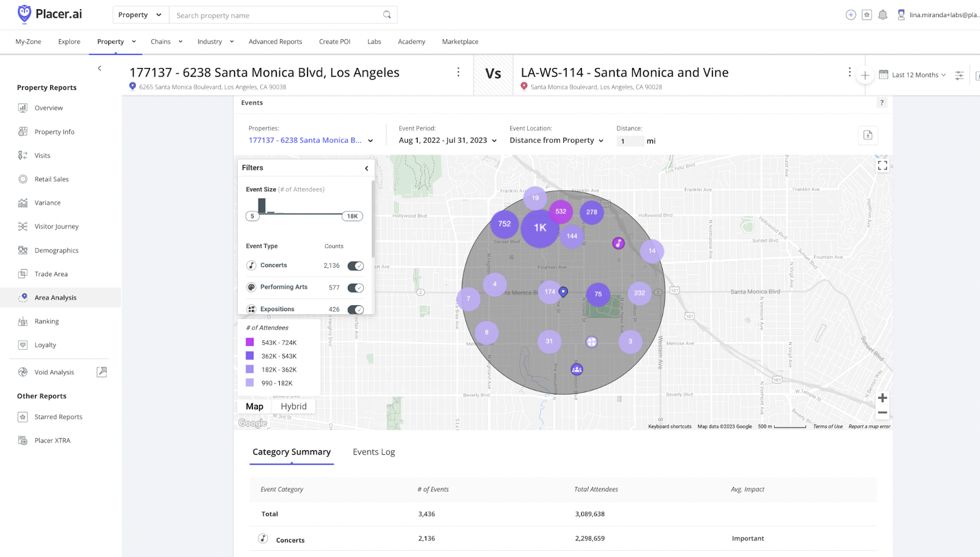The height and width of the screenshot is (557, 980).
Task: Switch map to Map view
Action: 255,406
